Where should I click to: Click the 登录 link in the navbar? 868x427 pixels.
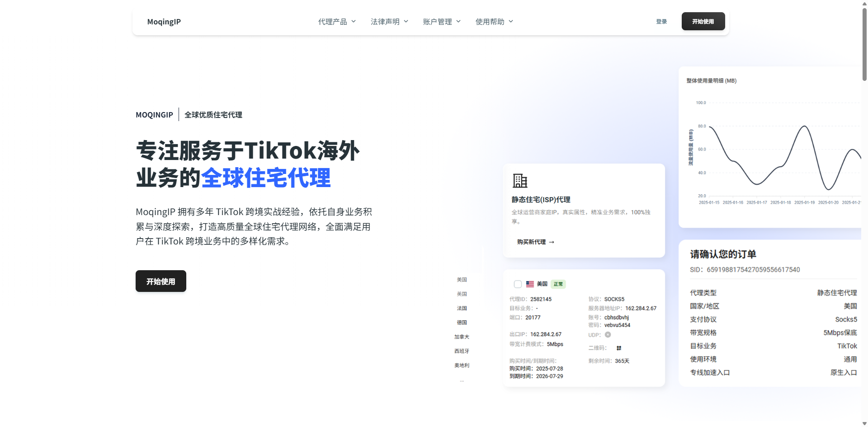tap(661, 21)
